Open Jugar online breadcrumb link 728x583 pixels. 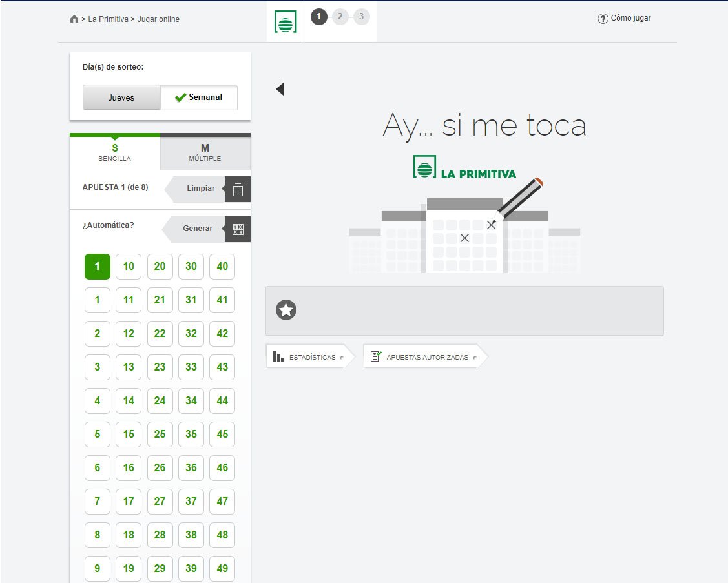158,19
